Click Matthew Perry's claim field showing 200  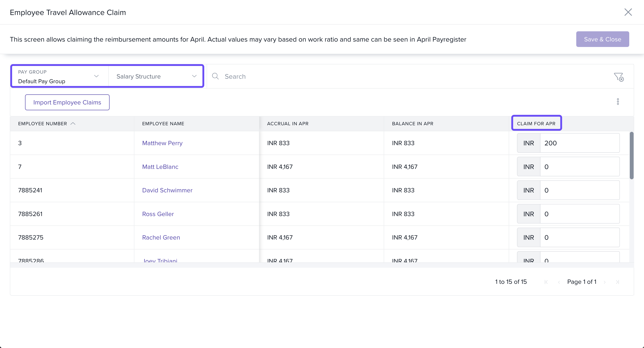tap(580, 143)
